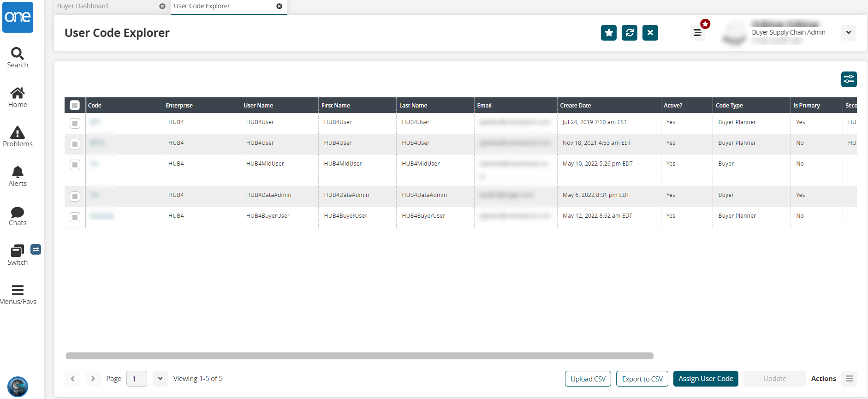This screenshot has width=868, height=399.
Task: Sort by the Code column header
Action: pos(124,105)
